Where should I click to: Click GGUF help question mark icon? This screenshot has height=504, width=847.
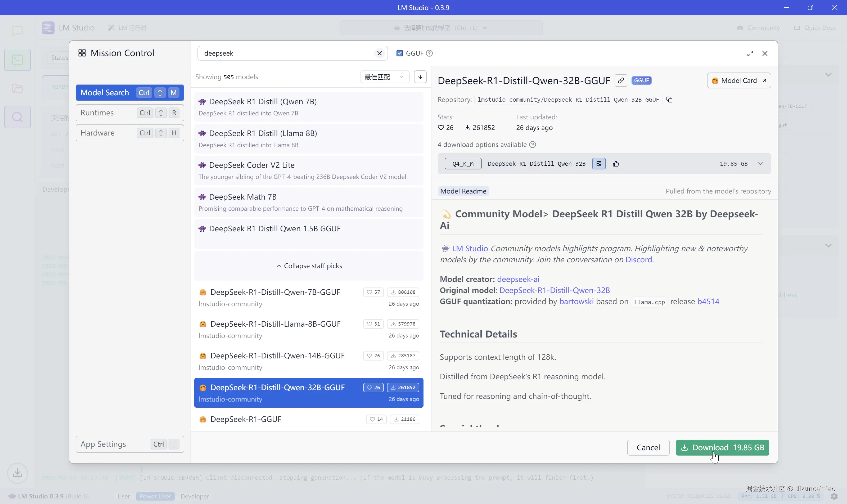click(429, 53)
